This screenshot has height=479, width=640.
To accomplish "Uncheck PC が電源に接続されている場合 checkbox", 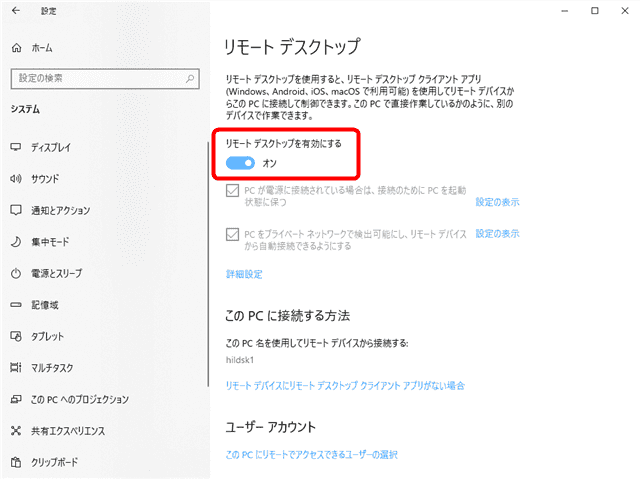I will 232,191.
